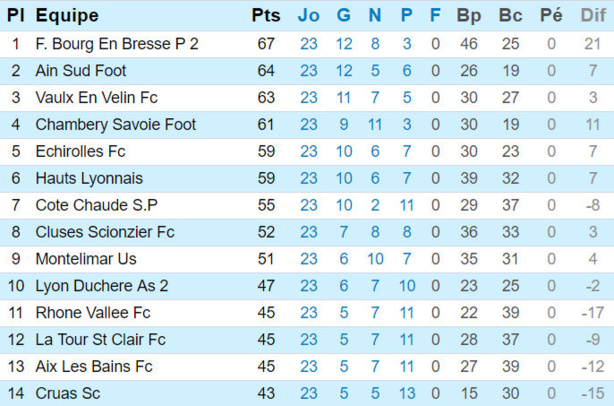
Task: Open the Vaulx En Velin Fc team
Action: pos(96,98)
